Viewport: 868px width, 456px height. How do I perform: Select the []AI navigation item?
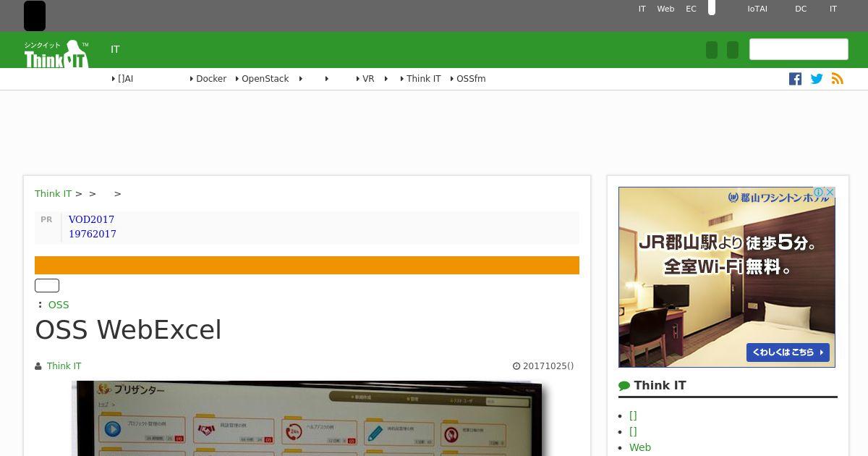[123, 79]
